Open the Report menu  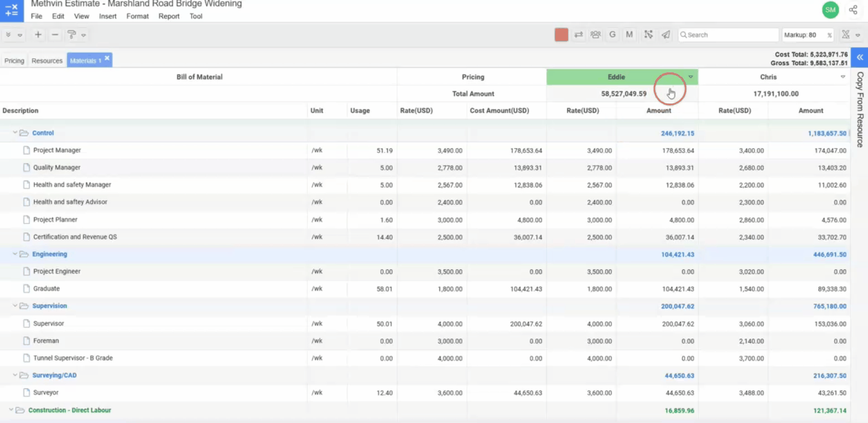pos(169,16)
